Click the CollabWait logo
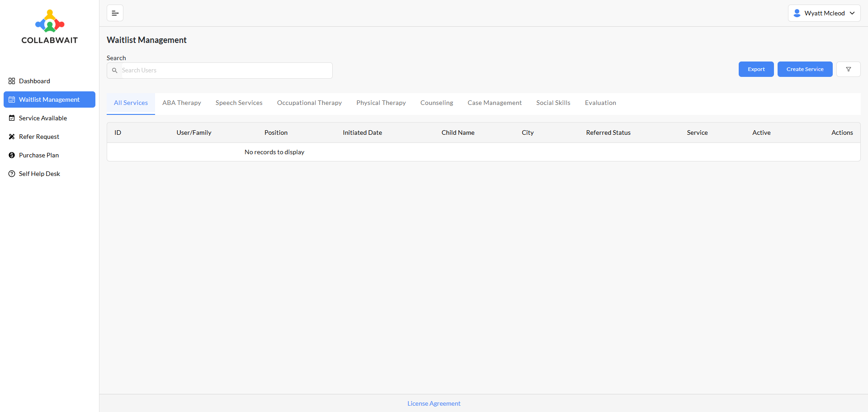The height and width of the screenshot is (412, 868). (50, 27)
